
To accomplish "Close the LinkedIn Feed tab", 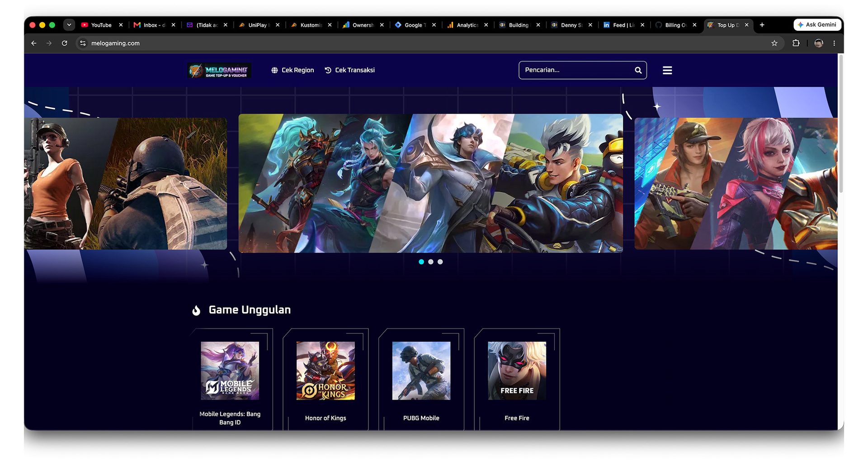I will click(x=642, y=25).
